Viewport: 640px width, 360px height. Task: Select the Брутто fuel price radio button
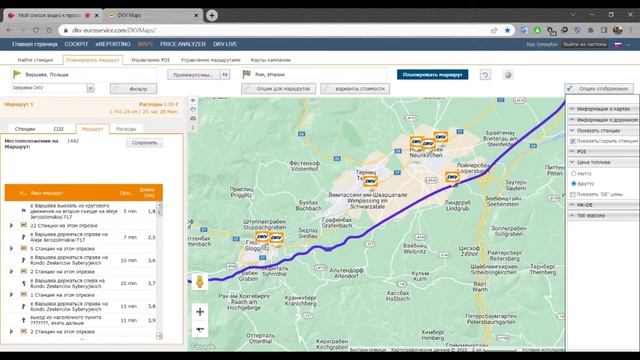click(x=573, y=184)
